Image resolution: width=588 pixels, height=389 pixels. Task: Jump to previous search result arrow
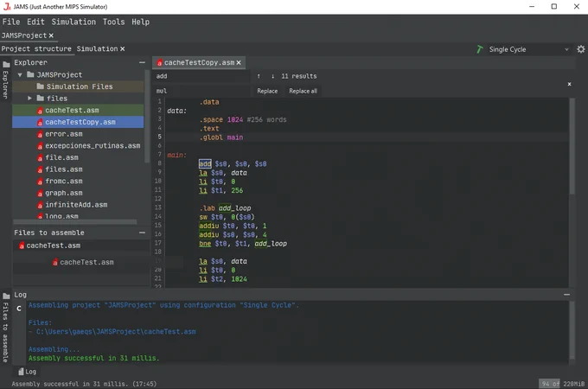point(259,76)
